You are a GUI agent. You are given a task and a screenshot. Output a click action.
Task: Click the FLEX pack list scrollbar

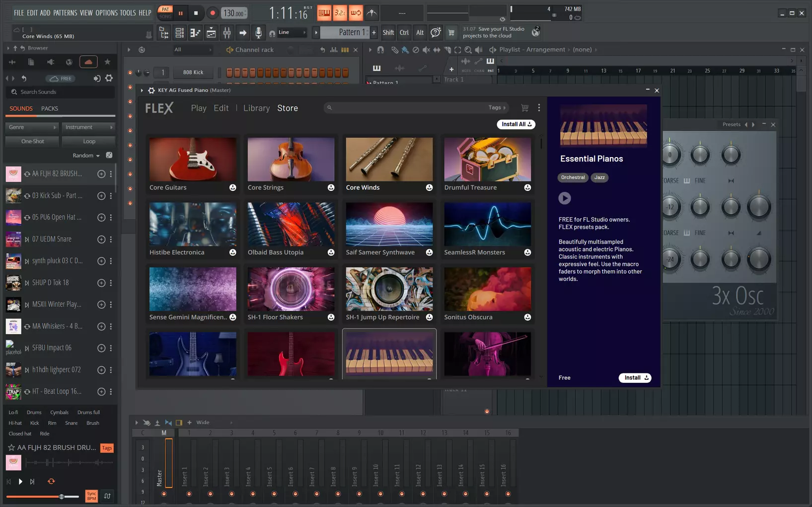[541, 143]
